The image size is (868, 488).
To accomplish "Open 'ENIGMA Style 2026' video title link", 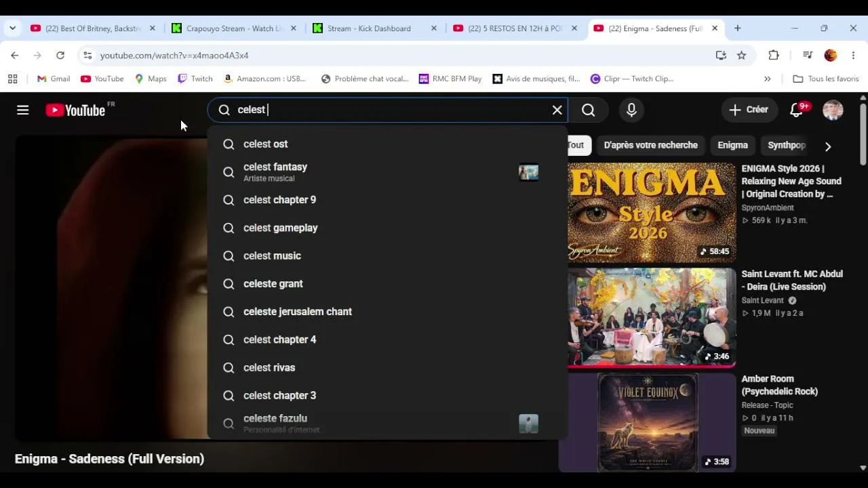I will 791,181.
